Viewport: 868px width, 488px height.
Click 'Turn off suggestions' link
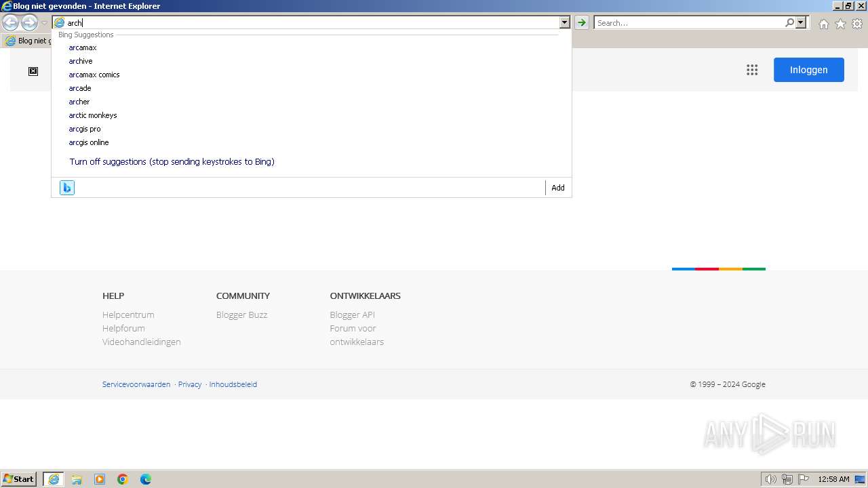pos(172,162)
